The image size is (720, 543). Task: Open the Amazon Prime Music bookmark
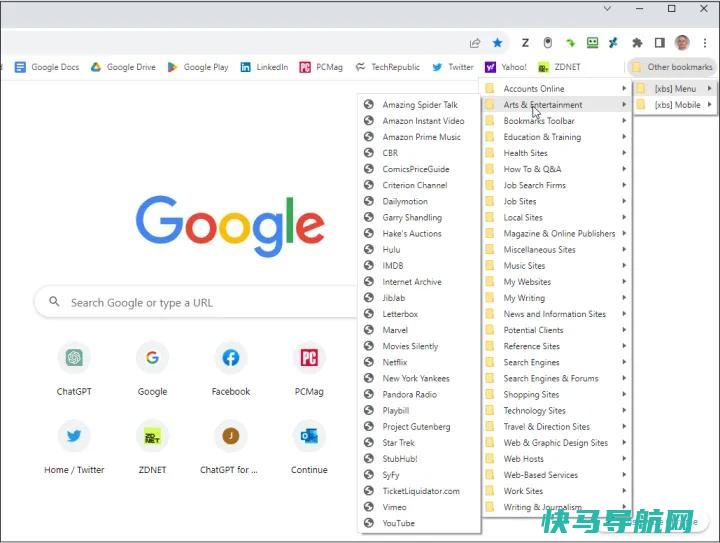coord(419,137)
